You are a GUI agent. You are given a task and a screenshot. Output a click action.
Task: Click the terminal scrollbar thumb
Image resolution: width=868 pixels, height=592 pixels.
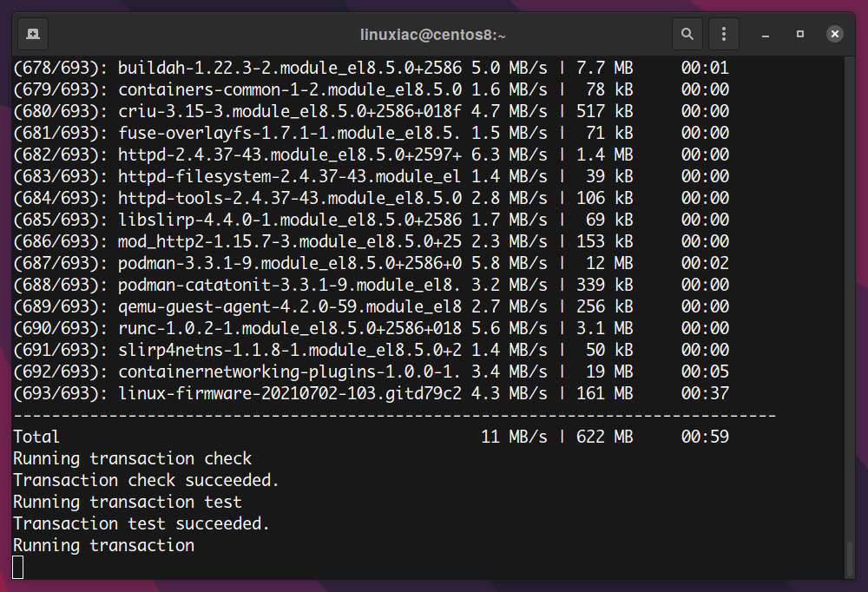[850, 559]
